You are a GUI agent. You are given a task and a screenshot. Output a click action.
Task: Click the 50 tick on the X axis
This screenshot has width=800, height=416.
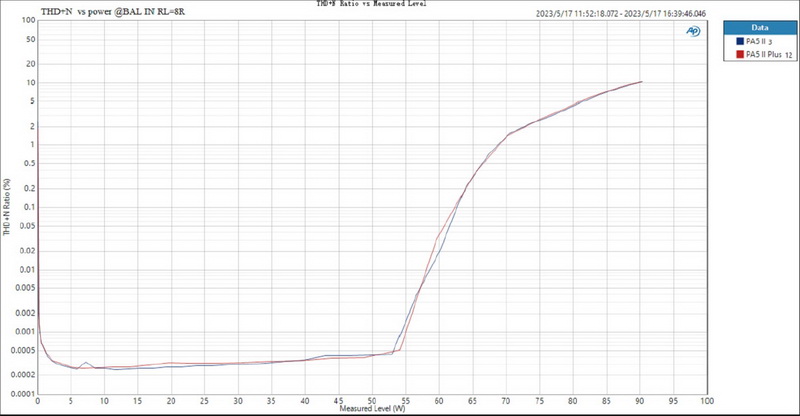pos(371,400)
